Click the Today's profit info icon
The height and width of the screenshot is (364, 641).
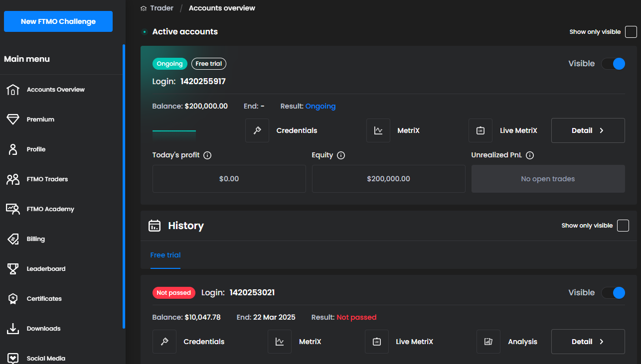pos(208,155)
